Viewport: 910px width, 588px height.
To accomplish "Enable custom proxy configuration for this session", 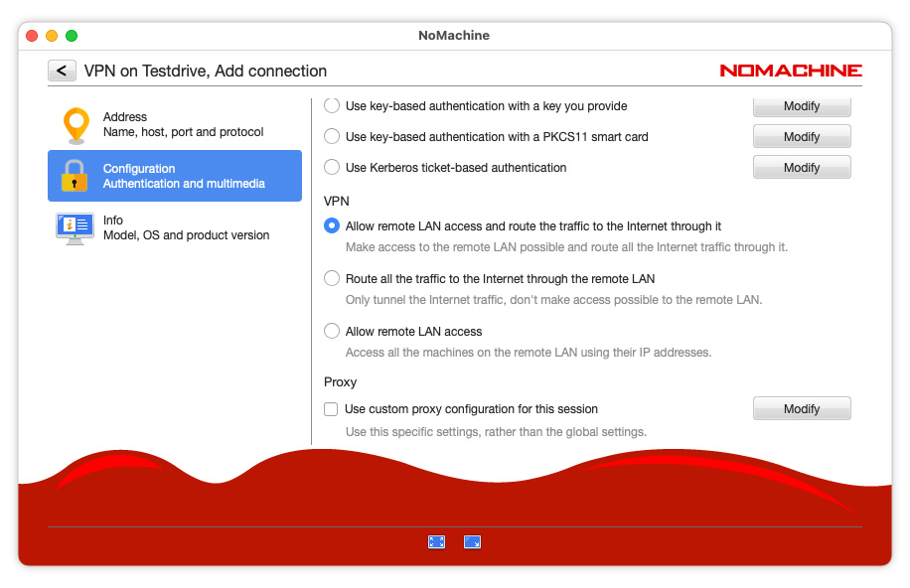I will click(x=332, y=408).
